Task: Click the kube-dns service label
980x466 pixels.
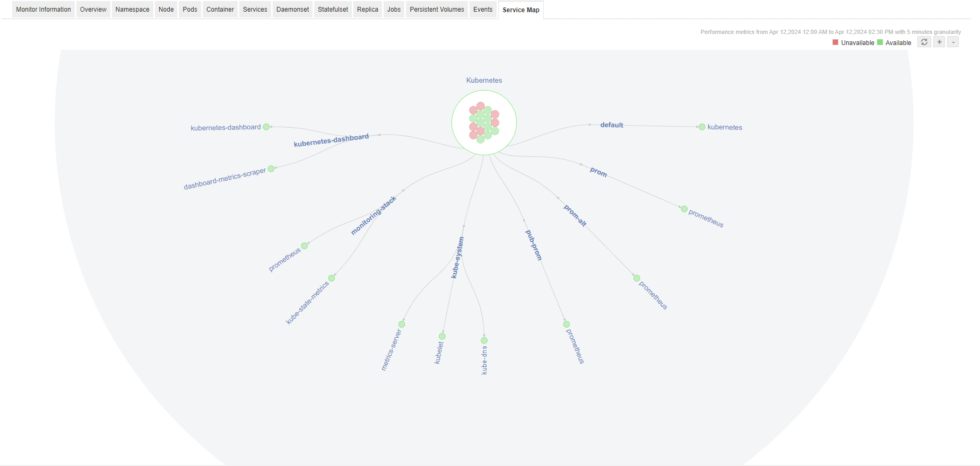Action: point(484,361)
